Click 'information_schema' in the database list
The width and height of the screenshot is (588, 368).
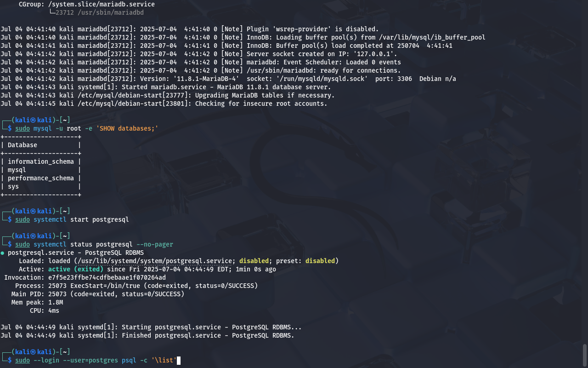(x=41, y=161)
